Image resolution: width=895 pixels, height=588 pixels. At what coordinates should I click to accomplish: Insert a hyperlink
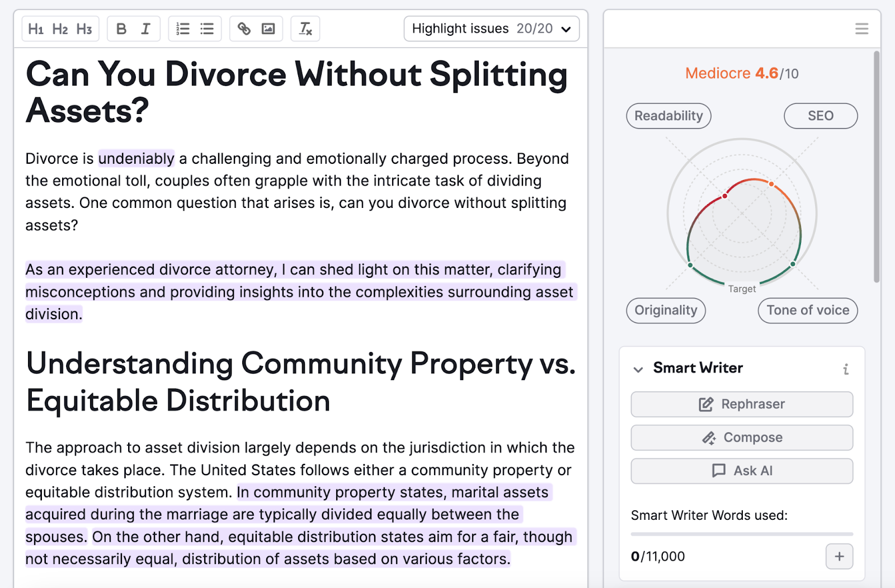[x=244, y=29]
